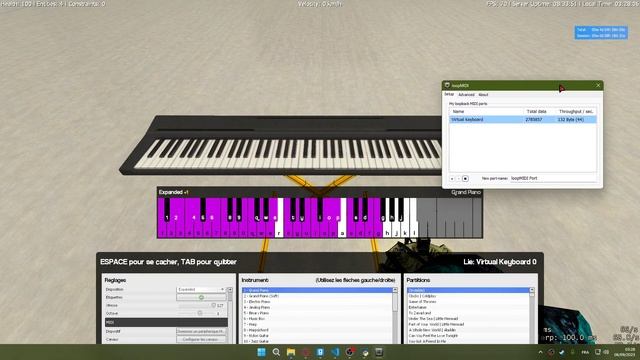Screen dimensions: 640x360
Task: Select Can You Feel the Love Tonight partition
Action: (469, 336)
